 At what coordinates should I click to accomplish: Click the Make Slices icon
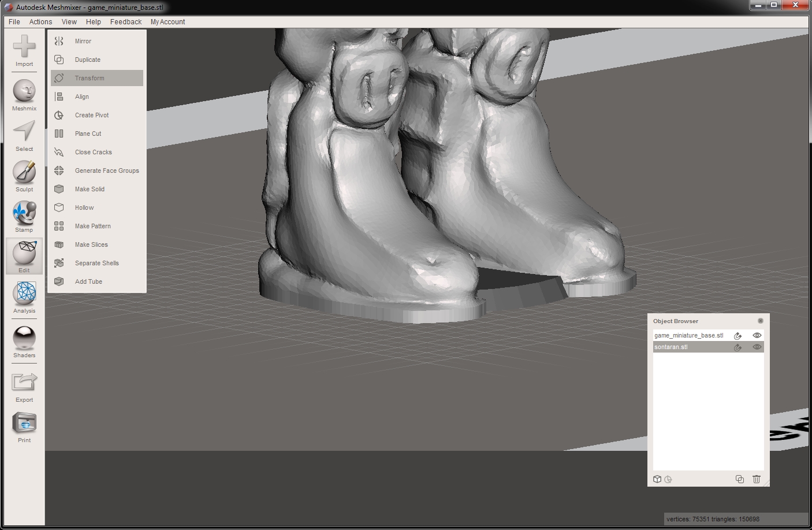[59, 244]
